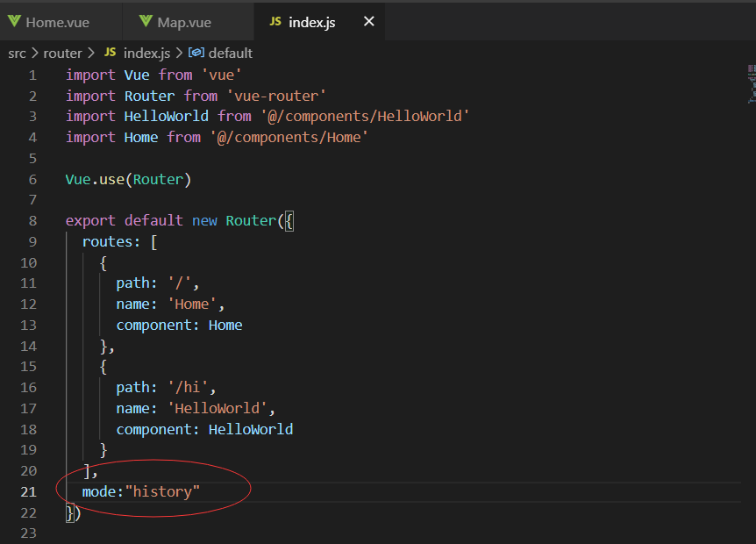Click 'Router' identifier on import line 2

(149, 96)
